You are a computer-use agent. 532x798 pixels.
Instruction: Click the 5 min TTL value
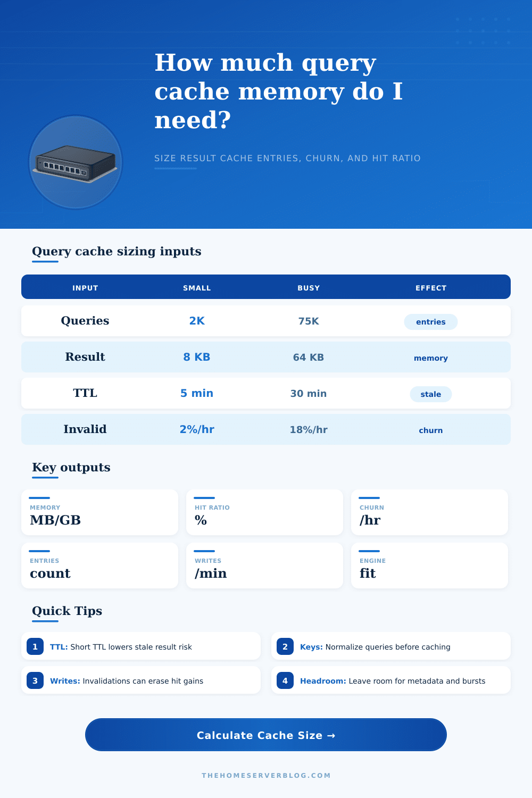[197, 393]
